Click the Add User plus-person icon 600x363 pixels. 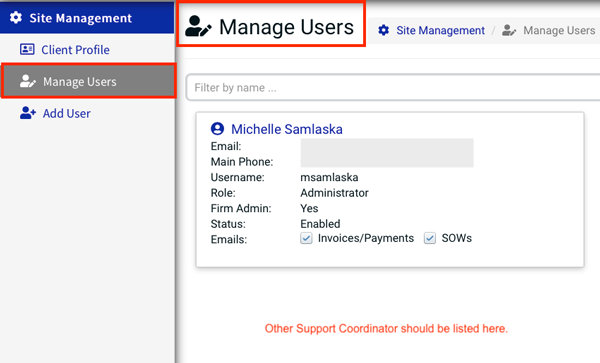(28, 113)
